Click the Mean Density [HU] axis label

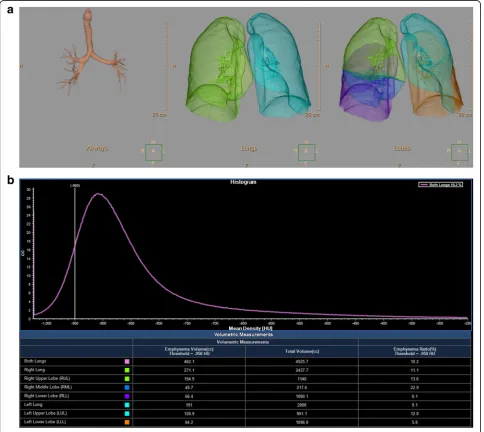251,328
